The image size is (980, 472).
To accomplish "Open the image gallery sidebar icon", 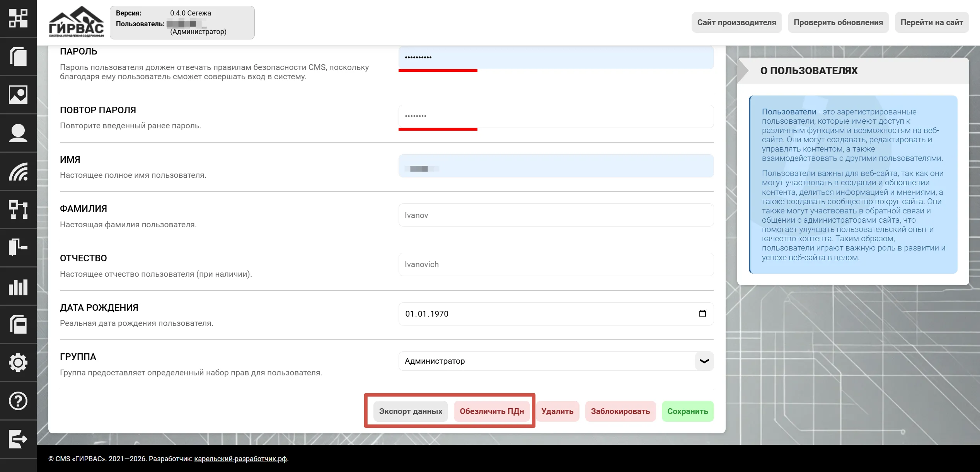I will tap(18, 95).
